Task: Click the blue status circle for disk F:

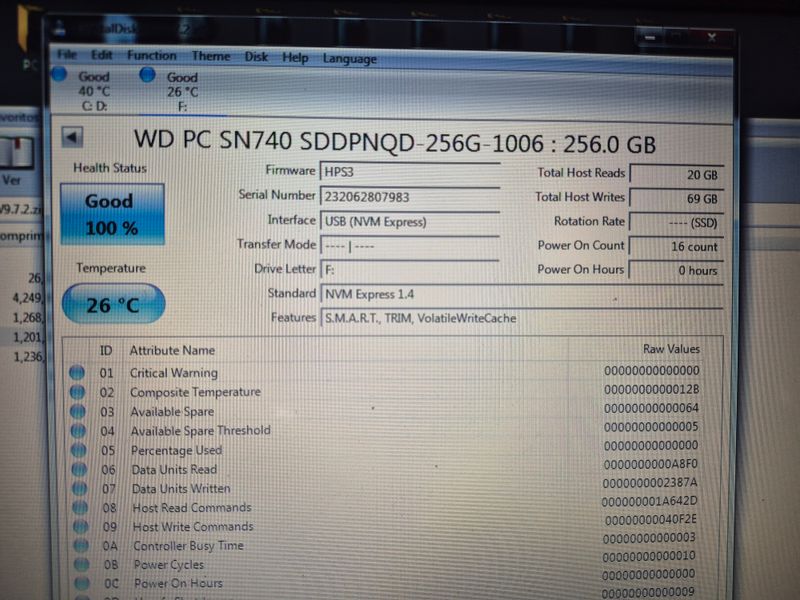Action: coord(147,75)
